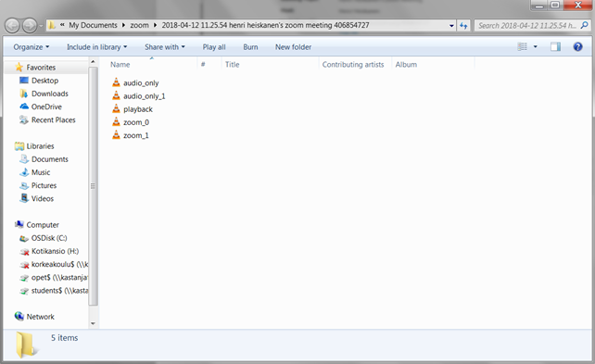Open the view options dropdown arrow
The image size is (595, 364).
click(x=536, y=46)
